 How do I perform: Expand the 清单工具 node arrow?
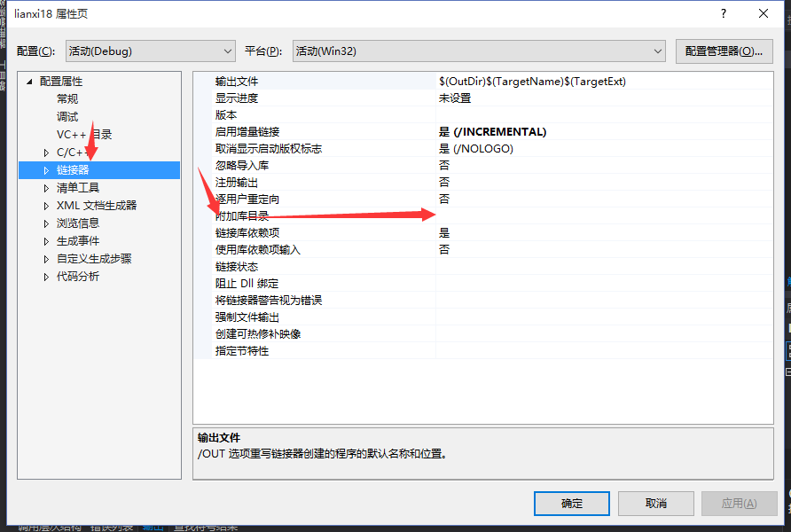point(46,188)
